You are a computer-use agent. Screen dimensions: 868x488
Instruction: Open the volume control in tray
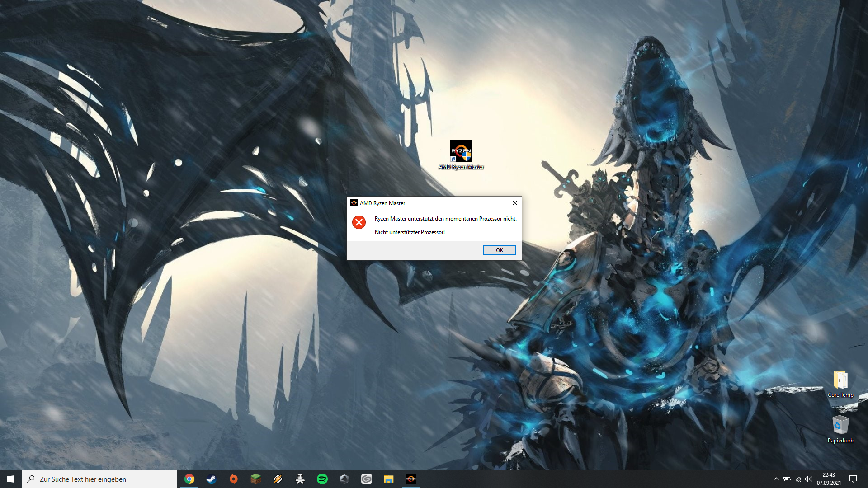tap(808, 479)
